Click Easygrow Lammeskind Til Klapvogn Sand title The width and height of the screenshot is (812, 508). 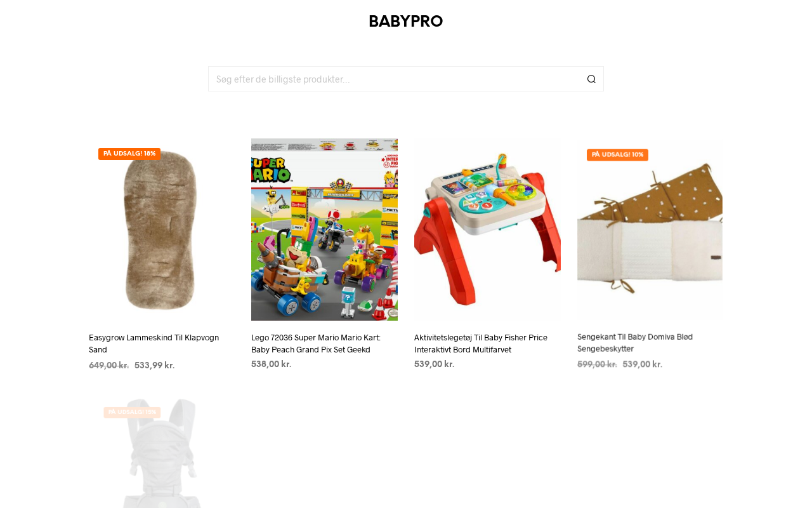154,344
